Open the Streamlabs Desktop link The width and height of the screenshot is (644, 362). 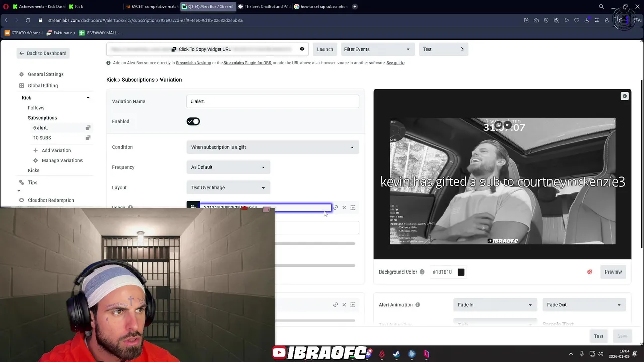click(193, 63)
